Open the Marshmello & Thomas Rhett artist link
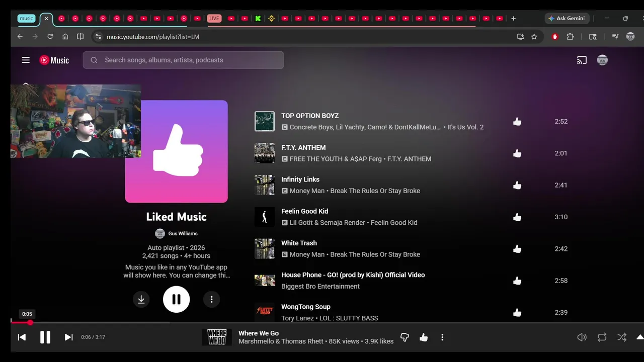Viewport: 644px width, 362px height. (x=281, y=341)
